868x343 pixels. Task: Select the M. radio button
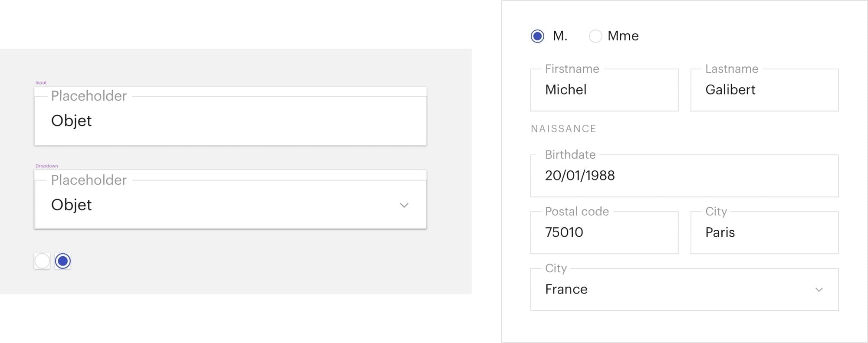coord(537,36)
